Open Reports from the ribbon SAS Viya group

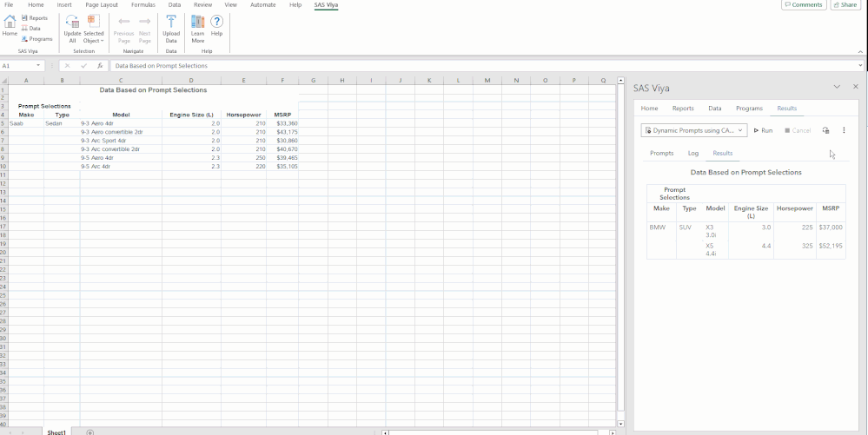click(x=35, y=17)
